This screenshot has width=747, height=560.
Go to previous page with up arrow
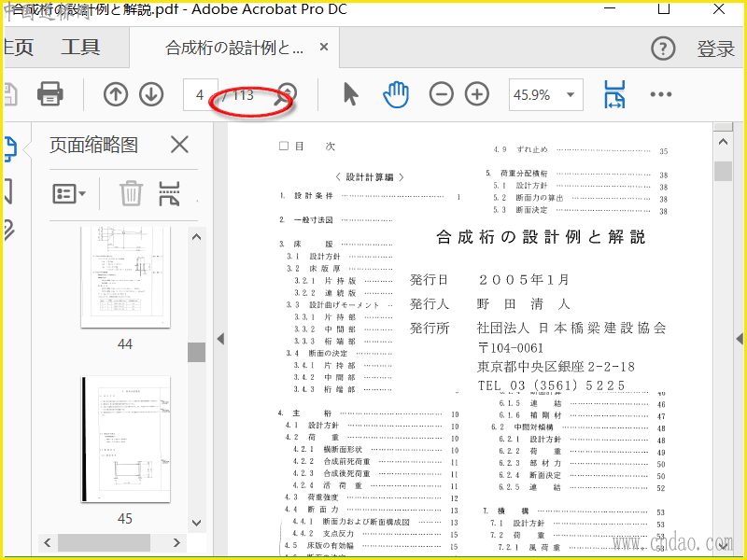[116, 94]
